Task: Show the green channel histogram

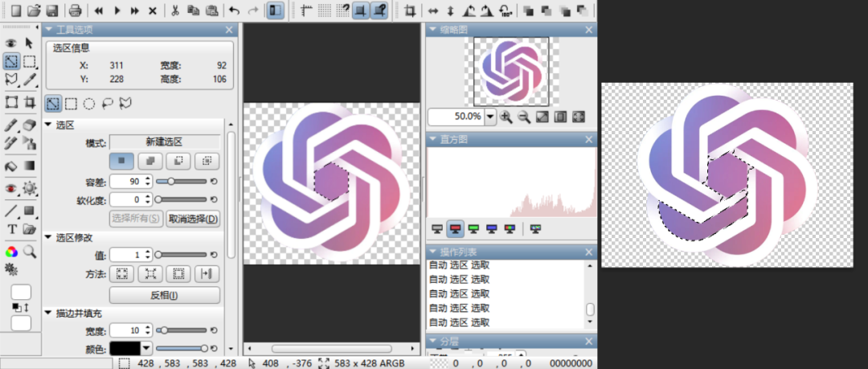Action: [x=473, y=228]
